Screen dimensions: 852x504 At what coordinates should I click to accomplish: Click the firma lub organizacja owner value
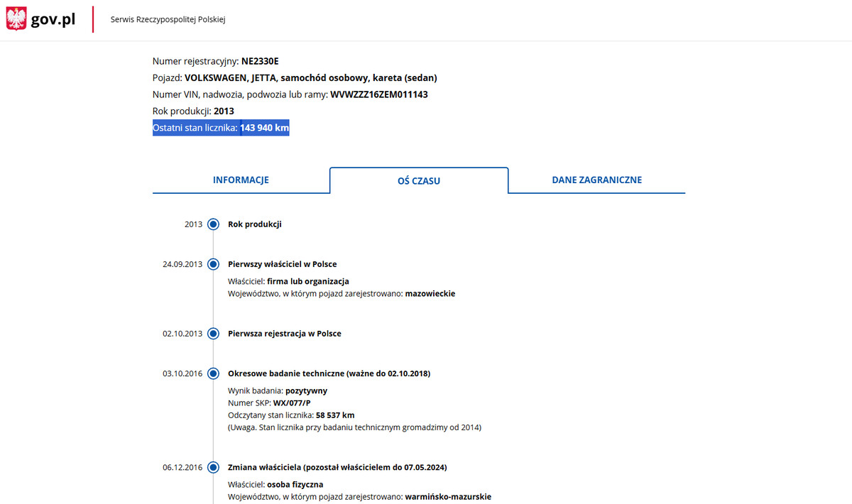[x=308, y=281]
